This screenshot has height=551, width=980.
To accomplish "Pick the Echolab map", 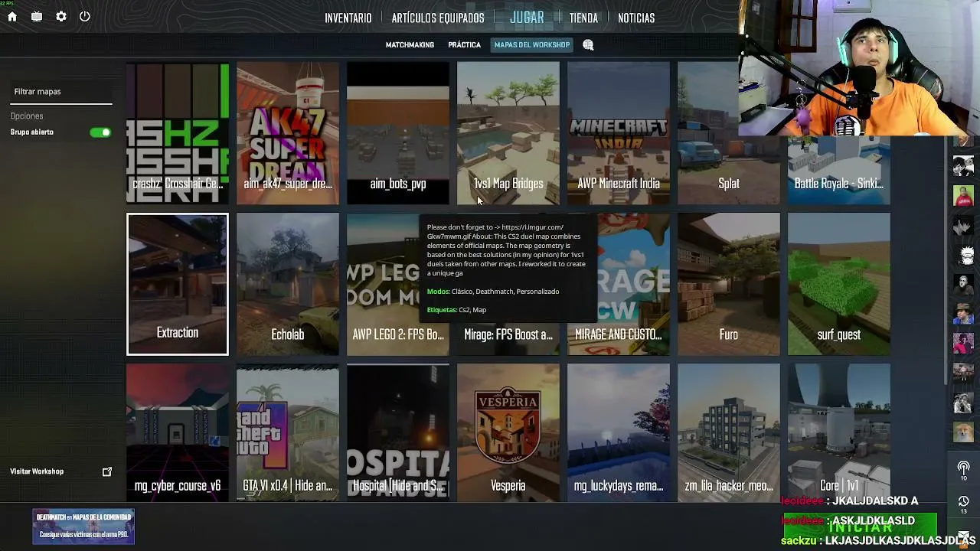I will (x=288, y=284).
